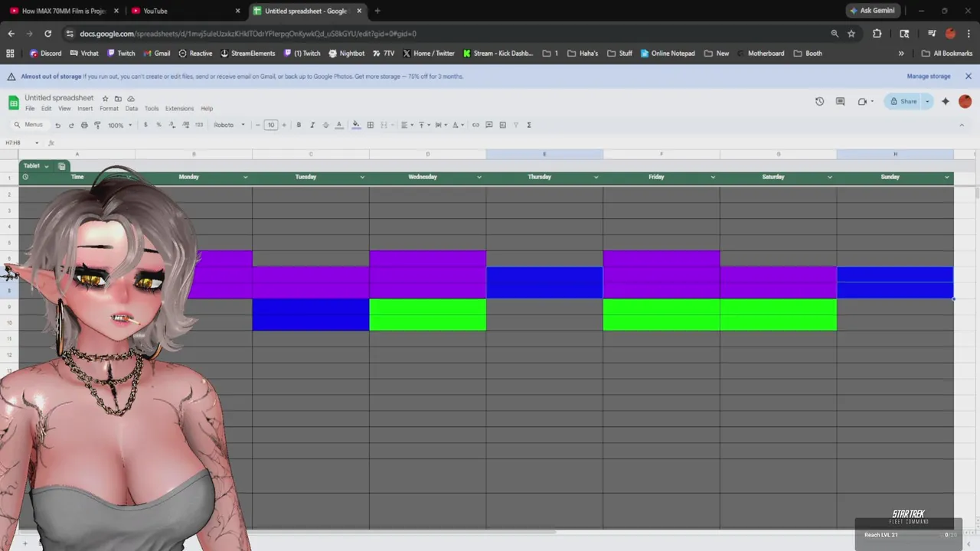This screenshot has width=980, height=551.
Task: Open the Format menu
Action: [x=109, y=109]
